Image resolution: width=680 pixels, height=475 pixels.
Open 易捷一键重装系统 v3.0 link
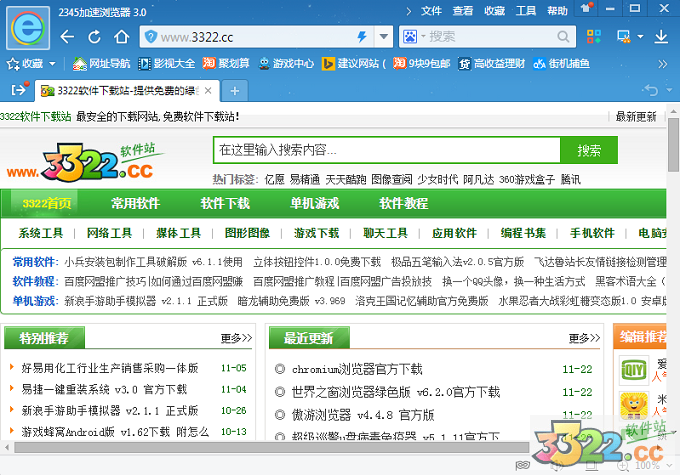[104, 389]
